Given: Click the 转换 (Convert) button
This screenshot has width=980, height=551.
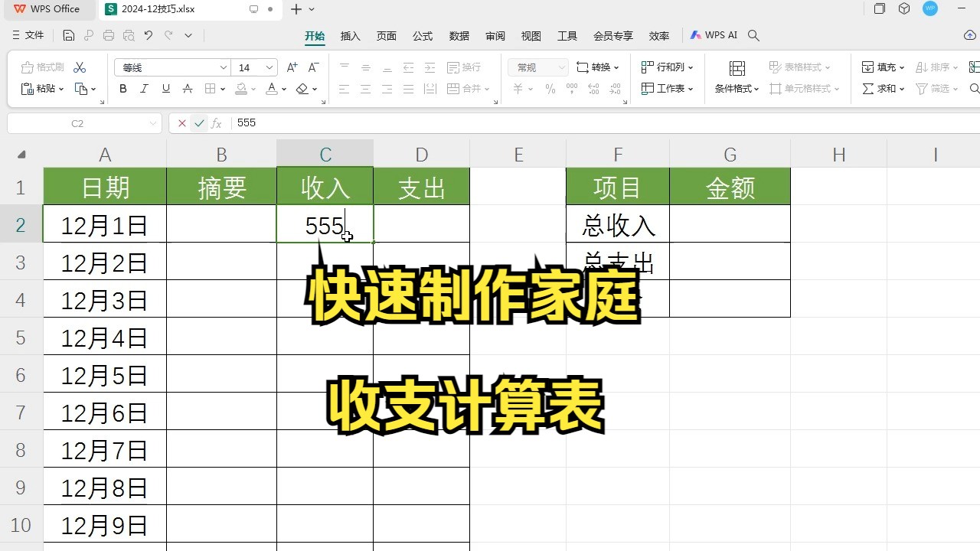Looking at the screenshot, I should pos(598,67).
